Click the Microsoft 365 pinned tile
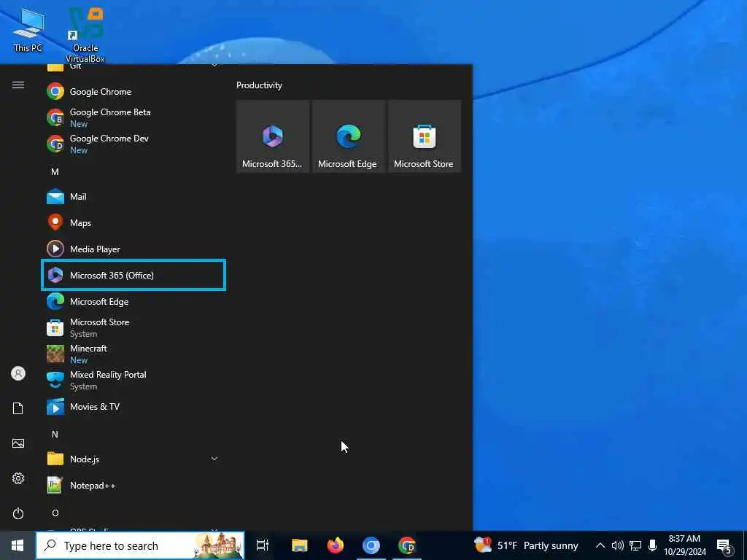747x560 pixels. click(x=273, y=136)
